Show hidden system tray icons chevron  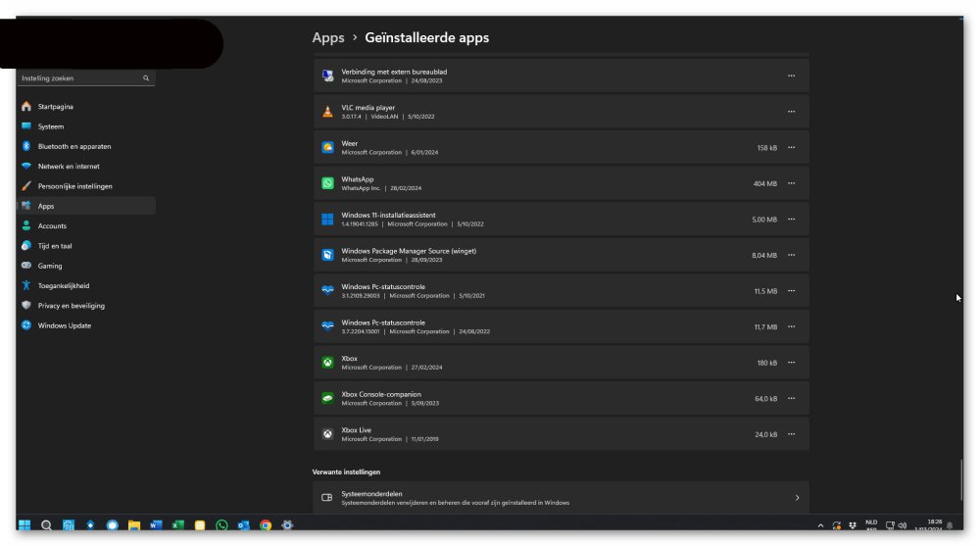coord(820,525)
